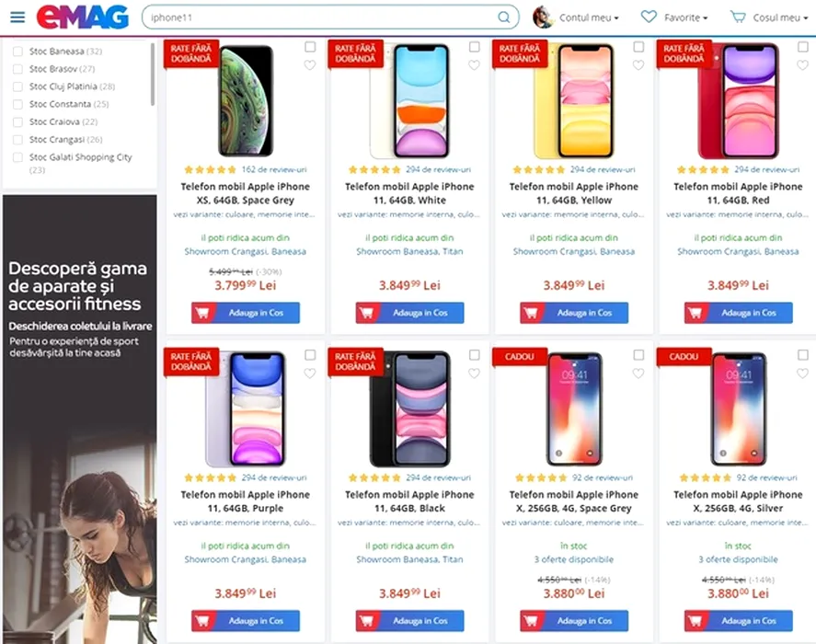Favorite the iPhone 11 Yellow heart icon
The image size is (816, 644).
(638, 65)
